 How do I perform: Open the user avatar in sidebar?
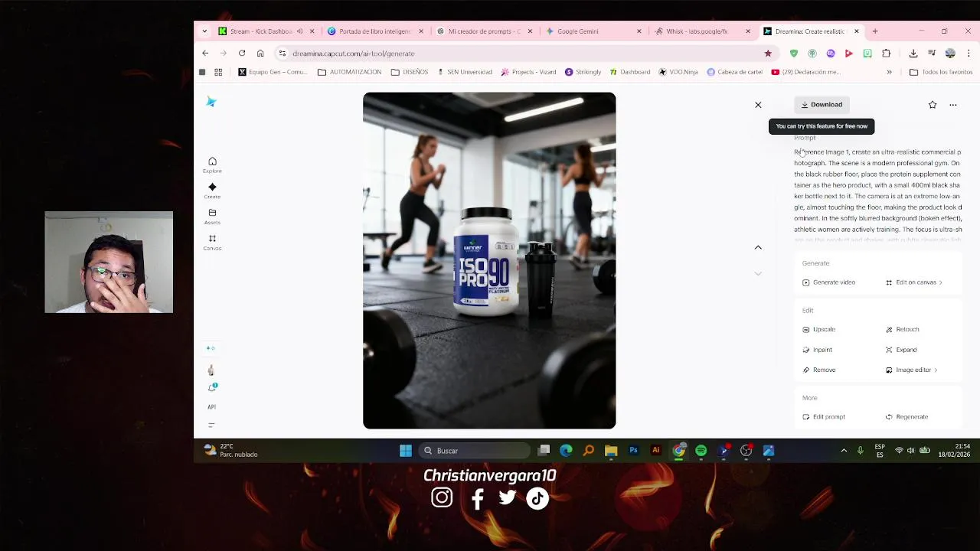pyautogui.click(x=211, y=370)
